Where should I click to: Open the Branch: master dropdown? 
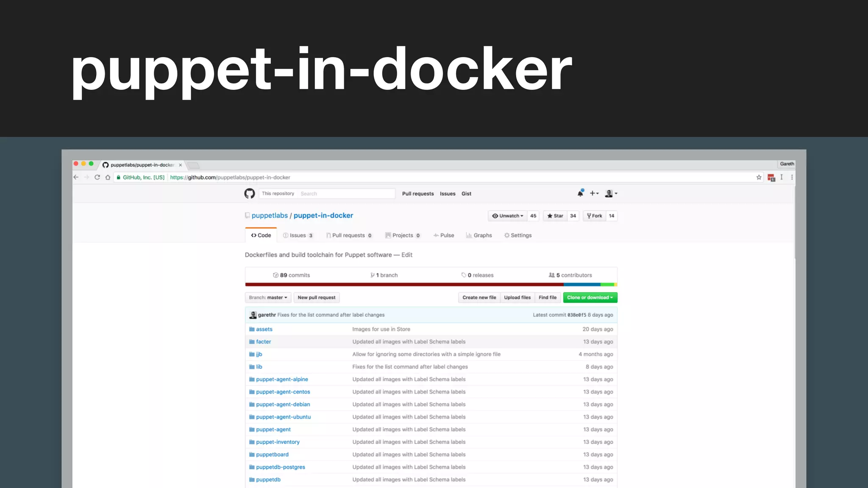[x=268, y=298]
